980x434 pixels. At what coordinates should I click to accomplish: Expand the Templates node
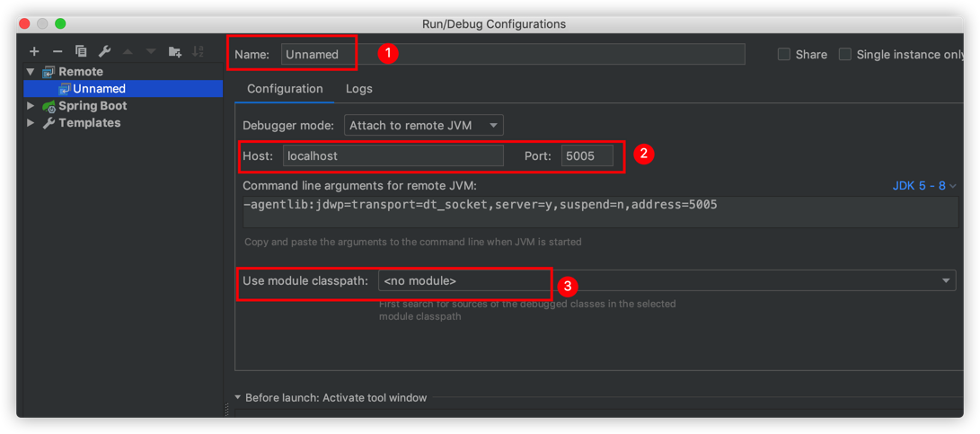click(31, 122)
